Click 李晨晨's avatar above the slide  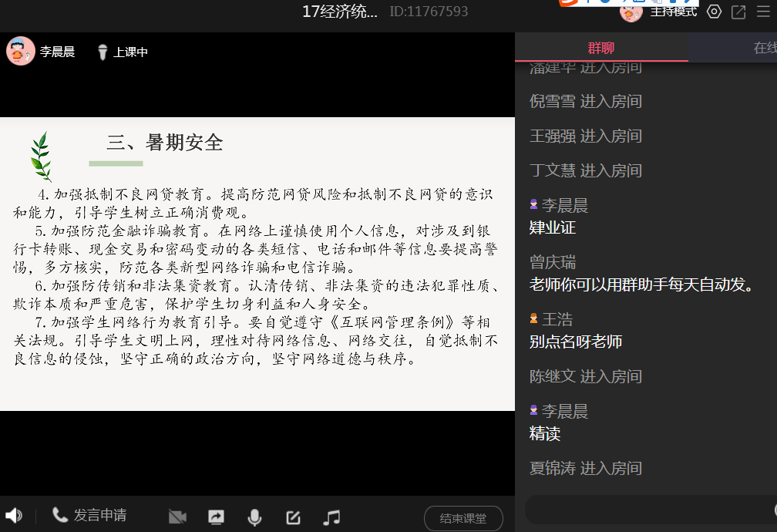pos(20,52)
